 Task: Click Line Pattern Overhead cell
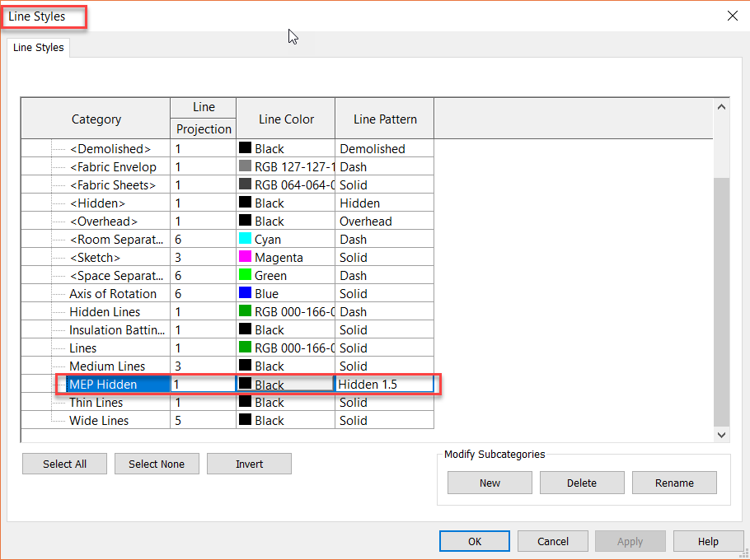(x=385, y=222)
